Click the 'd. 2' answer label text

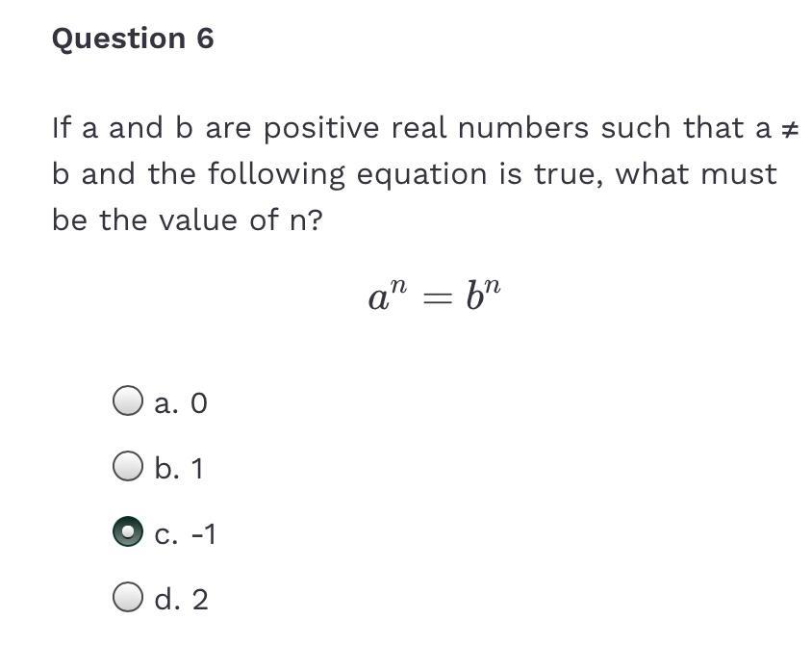click(x=181, y=600)
